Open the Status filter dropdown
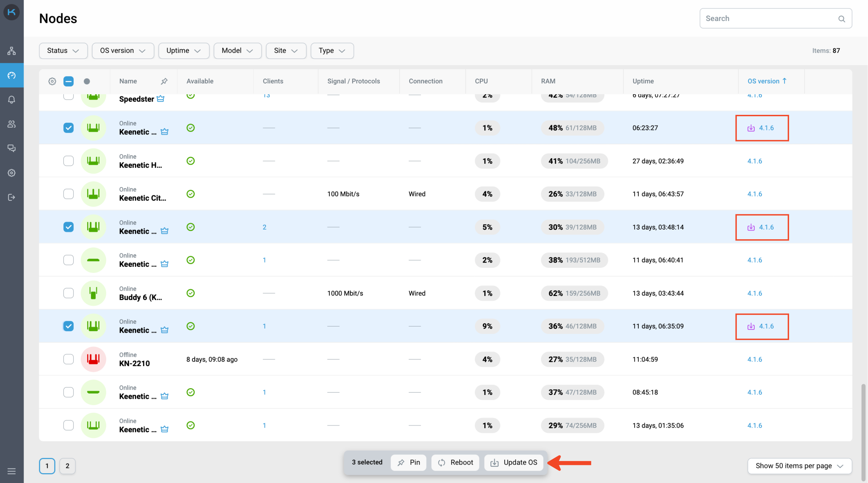The height and width of the screenshot is (483, 868). [x=63, y=51]
